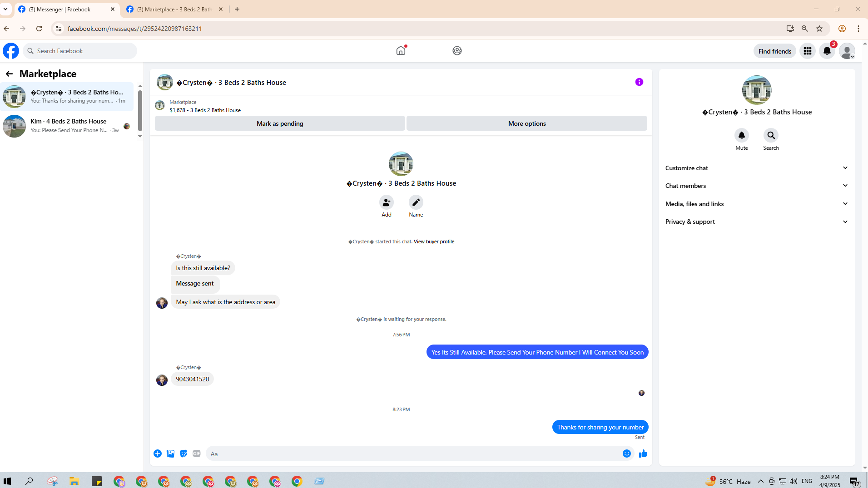Image resolution: width=868 pixels, height=488 pixels.
Task: View site information icon in address bar
Action: click(58, 29)
